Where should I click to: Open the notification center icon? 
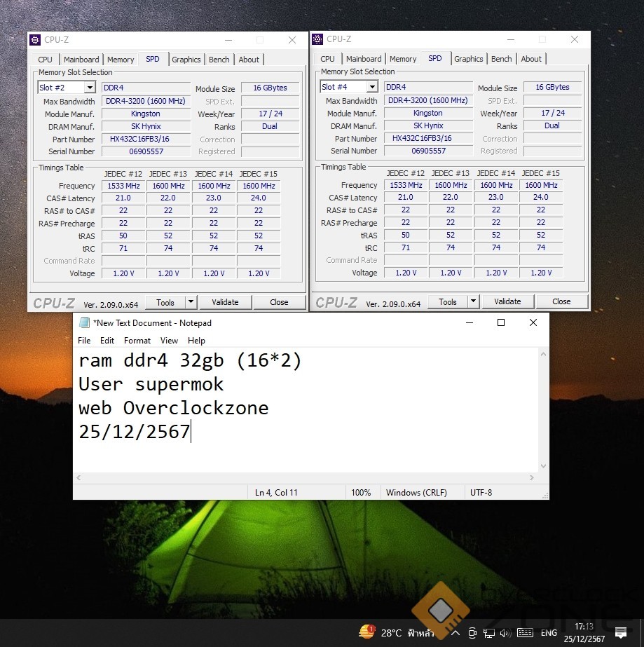(620, 633)
